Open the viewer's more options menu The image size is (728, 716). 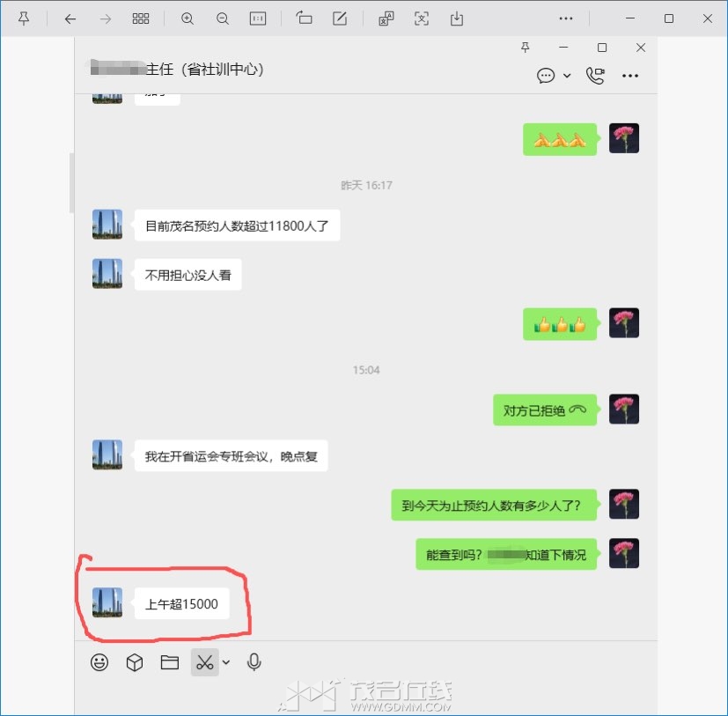(x=566, y=18)
